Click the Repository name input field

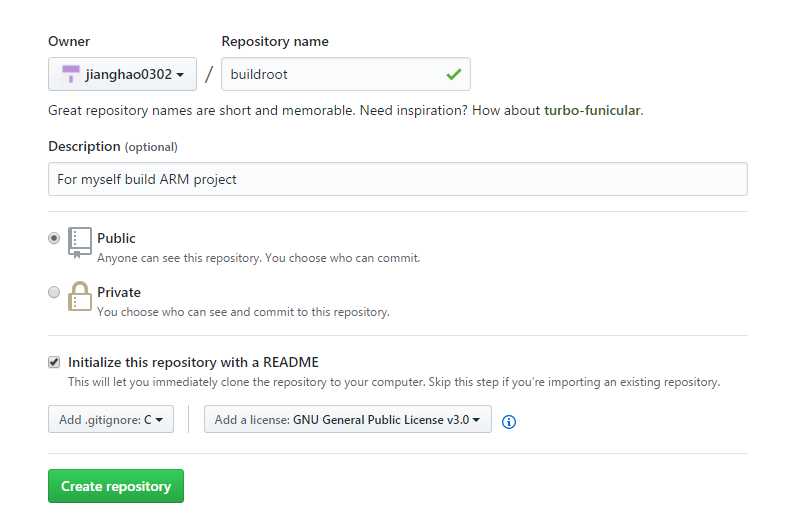click(346, 74)
